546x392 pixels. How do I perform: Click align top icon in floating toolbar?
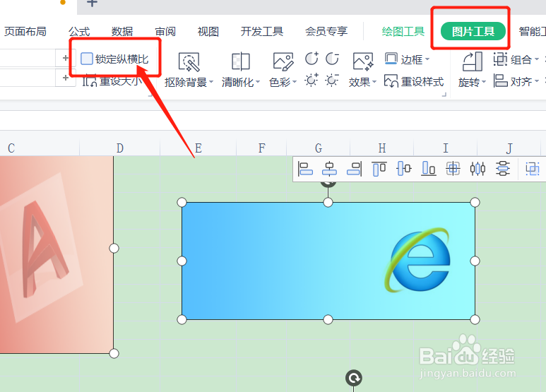coord(379,170)
